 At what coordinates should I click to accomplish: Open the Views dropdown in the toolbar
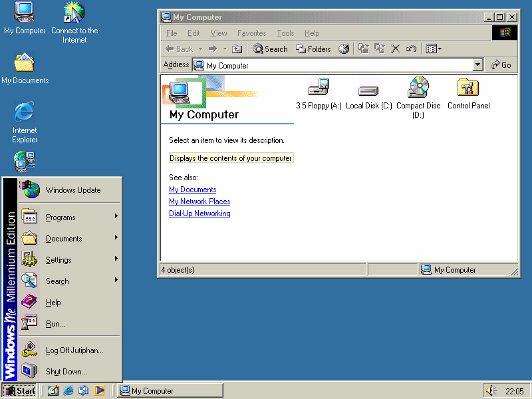coord(434,49)
